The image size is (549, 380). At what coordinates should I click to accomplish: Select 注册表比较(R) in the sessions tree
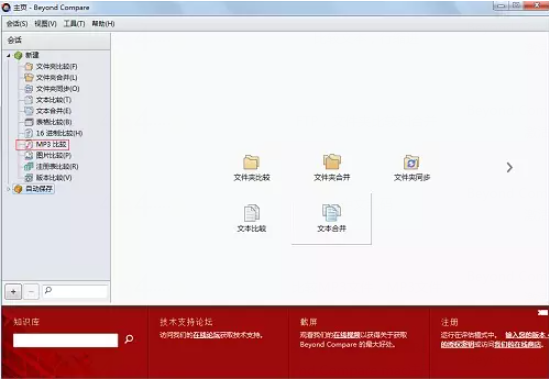57,166
